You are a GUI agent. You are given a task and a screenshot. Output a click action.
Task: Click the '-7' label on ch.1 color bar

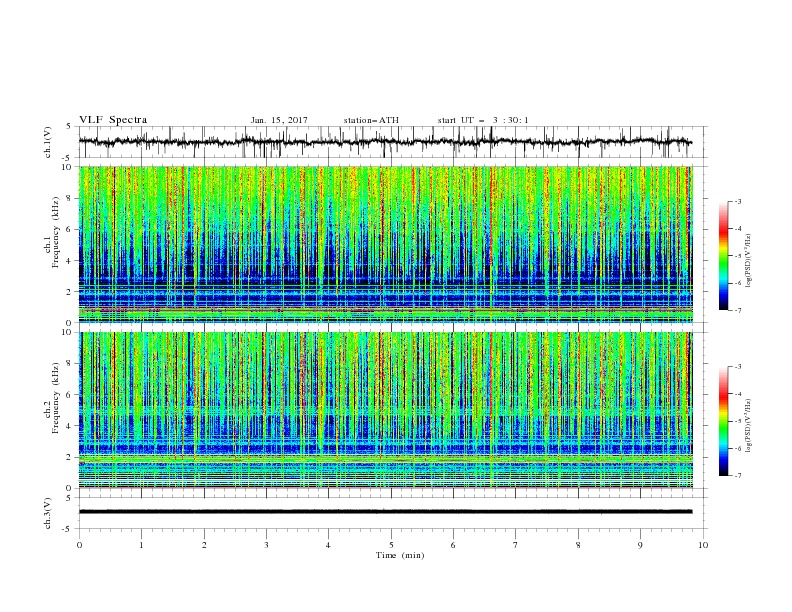click(x=738, y=310)
